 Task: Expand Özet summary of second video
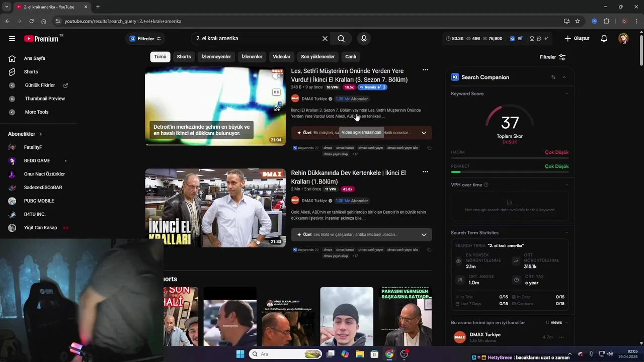(424, 235)
